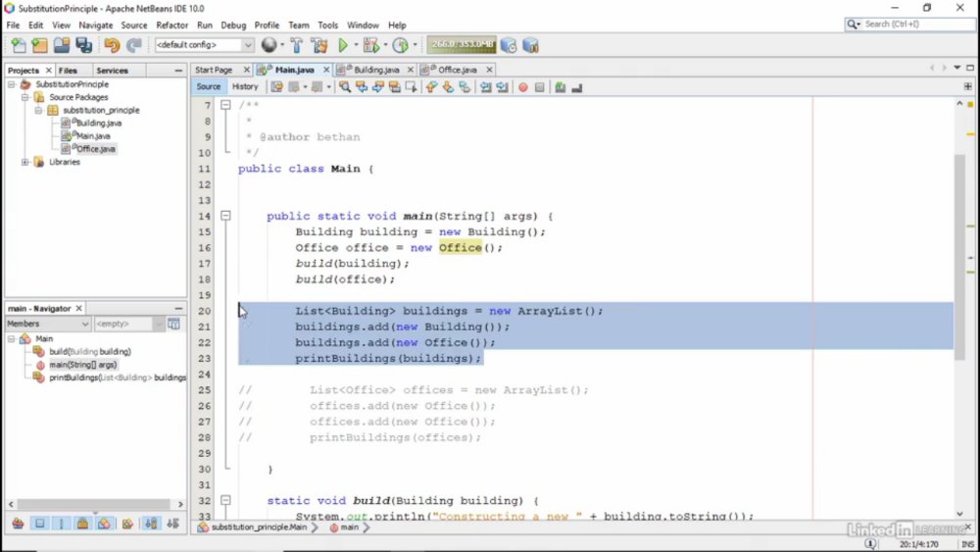Screen dimensions: 980x552
Task: Toggle Fully Qualified Names icon in Navigator
Action: point(127,524)
